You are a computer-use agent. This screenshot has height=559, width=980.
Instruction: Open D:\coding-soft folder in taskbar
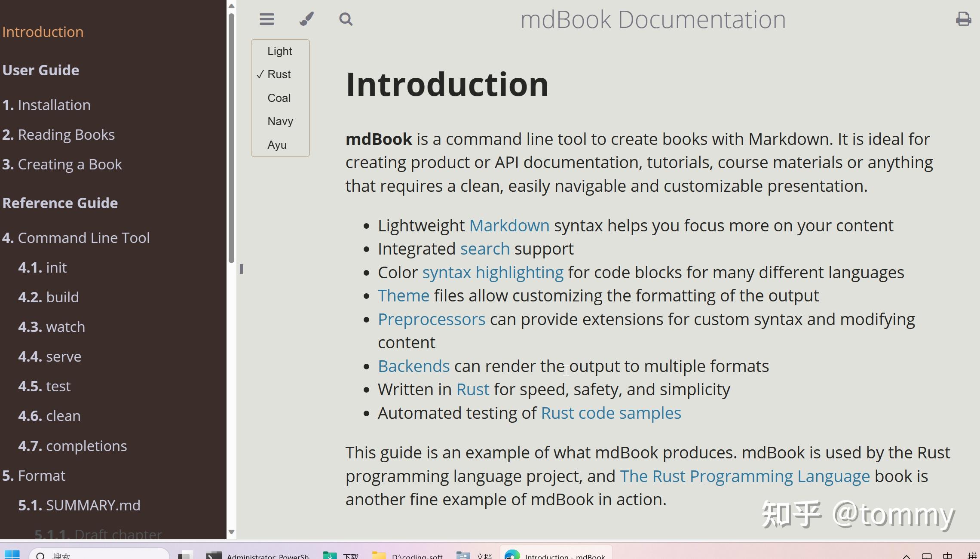pyautogui.click(x=407, y=556)
